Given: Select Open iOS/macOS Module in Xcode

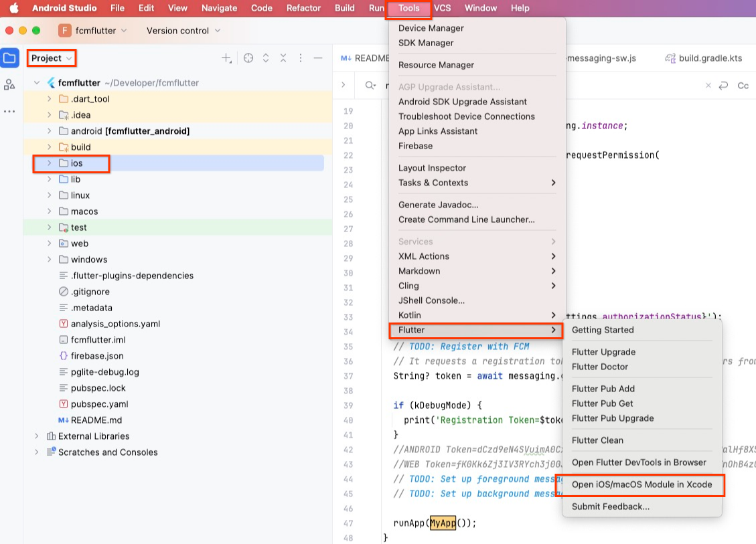Looking at the screenshot, I should [641, 484].
